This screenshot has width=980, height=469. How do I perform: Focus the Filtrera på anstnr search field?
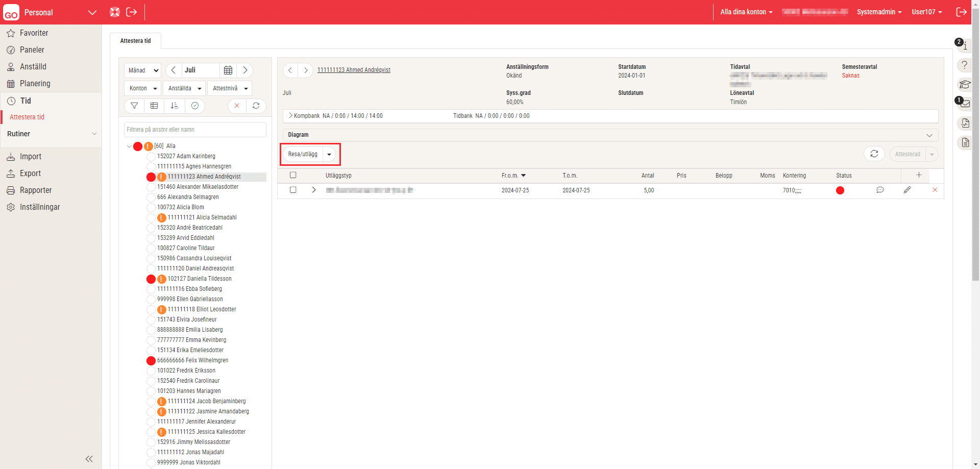pyautogui.click(x=195, y=130)
